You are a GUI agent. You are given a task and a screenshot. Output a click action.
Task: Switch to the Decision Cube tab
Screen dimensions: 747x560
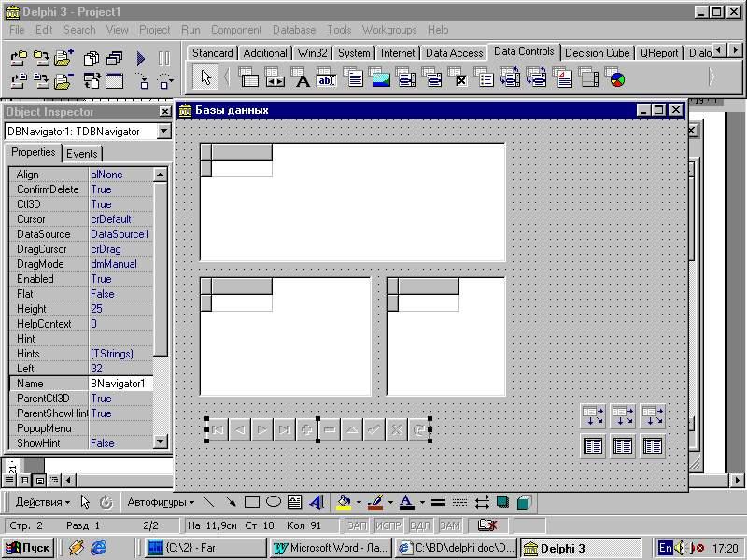point(597,53)
